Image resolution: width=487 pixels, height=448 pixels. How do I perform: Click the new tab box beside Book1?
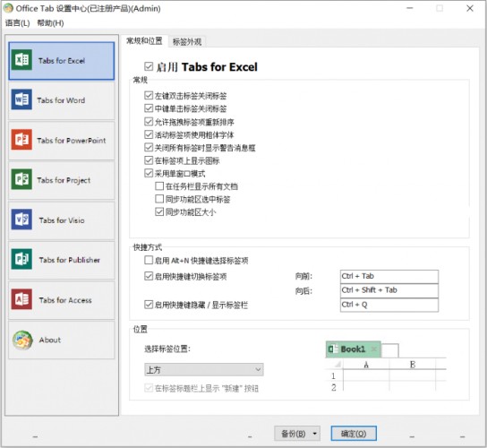[x=389, y=350]
